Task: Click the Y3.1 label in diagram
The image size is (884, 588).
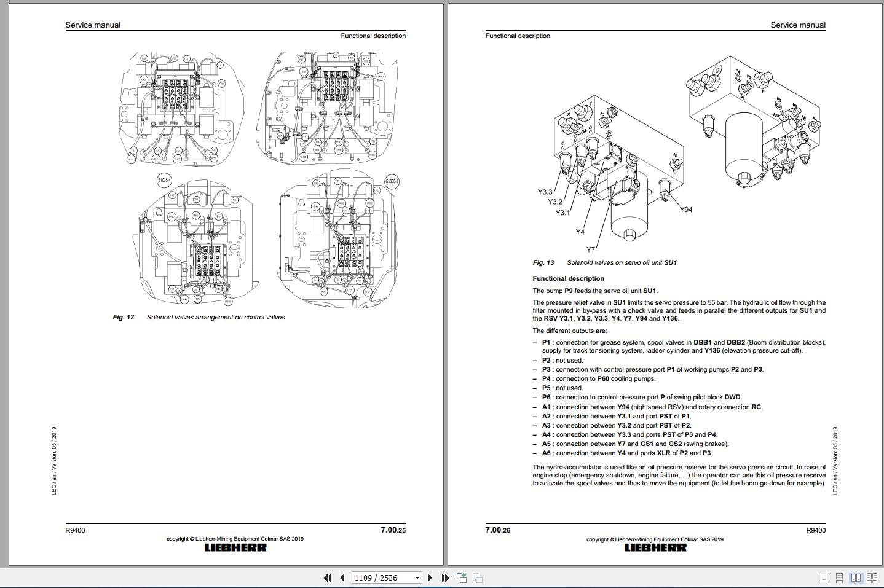Action: [562, 213]
